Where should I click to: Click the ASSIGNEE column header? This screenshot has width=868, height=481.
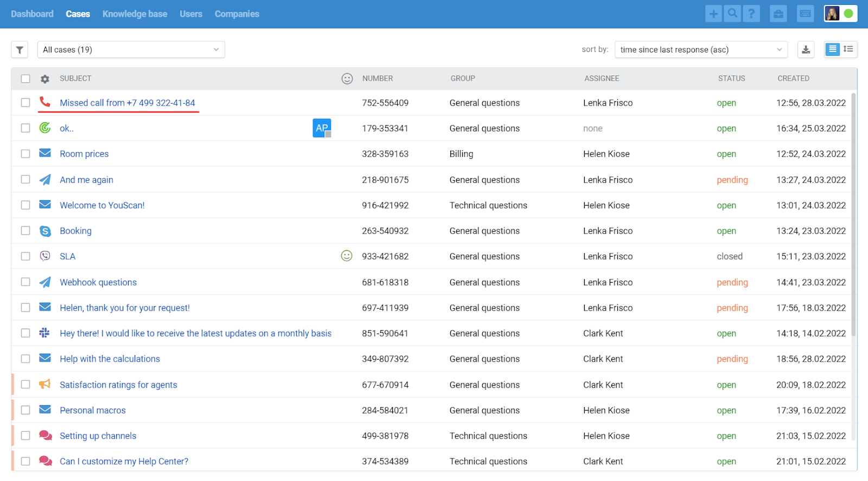(x=602, y=79)
